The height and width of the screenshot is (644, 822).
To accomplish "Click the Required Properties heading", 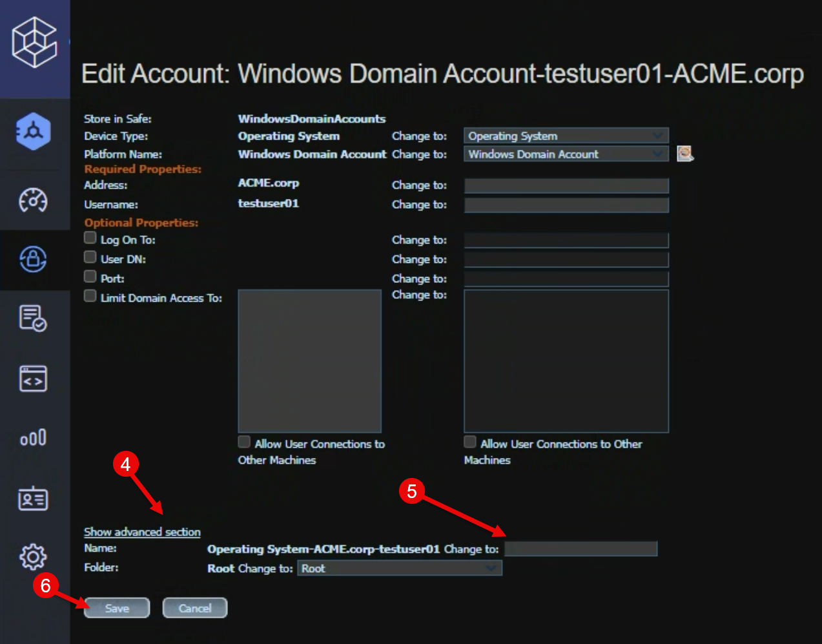I will click(x=143, y=169).
